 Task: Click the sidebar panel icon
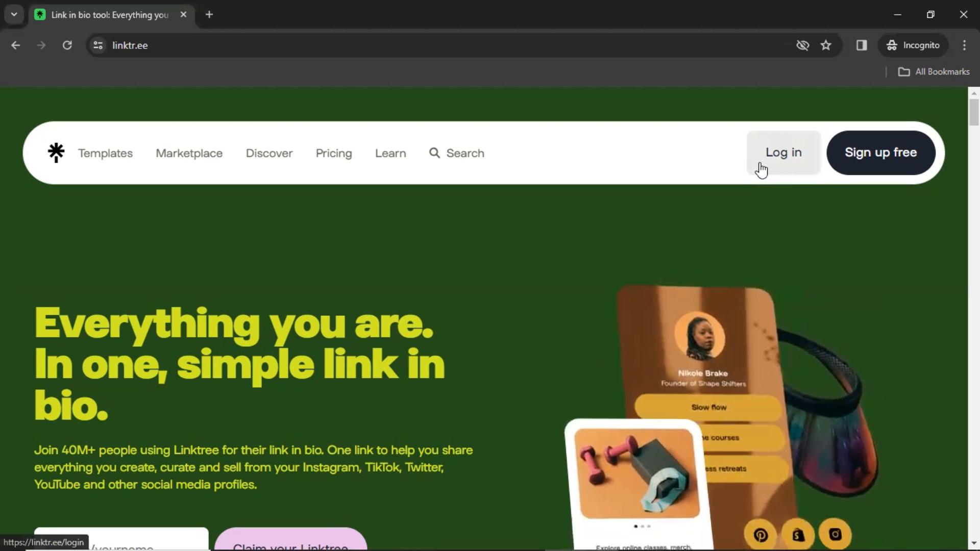coord(862,45)
